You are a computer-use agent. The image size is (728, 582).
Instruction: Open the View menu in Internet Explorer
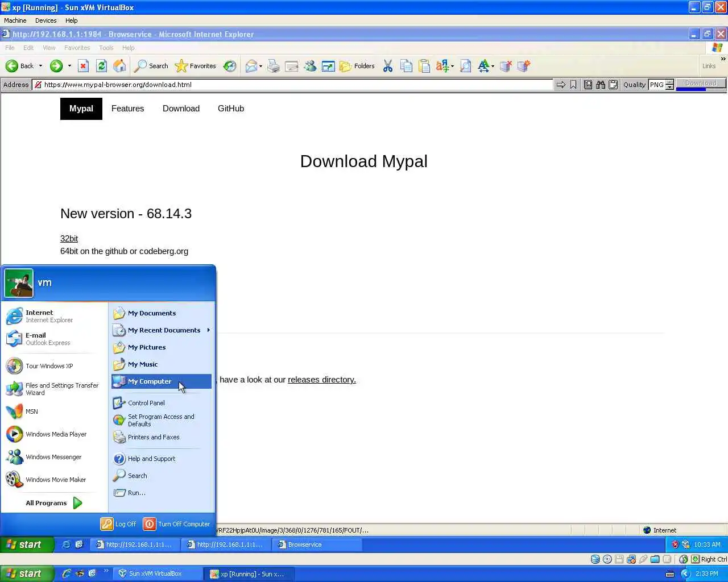(x=49, y=48)
